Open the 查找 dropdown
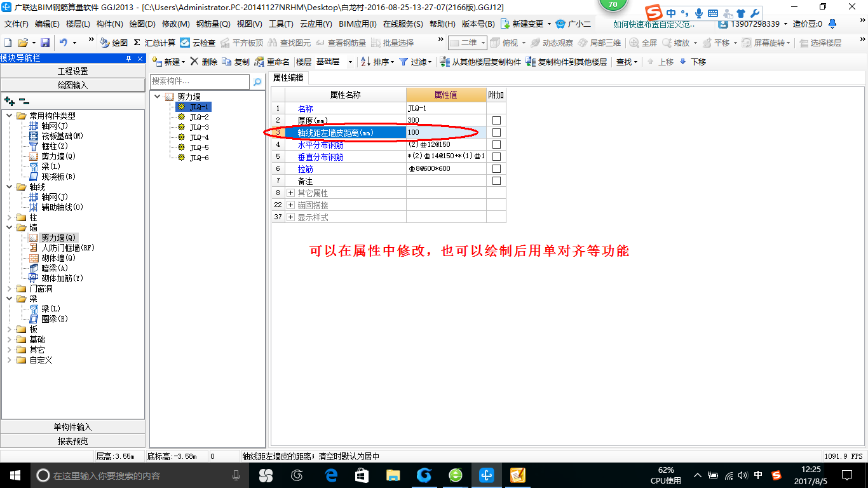Image resolution: width=868 pixels, height=488 pixels. tap(627, 62)
